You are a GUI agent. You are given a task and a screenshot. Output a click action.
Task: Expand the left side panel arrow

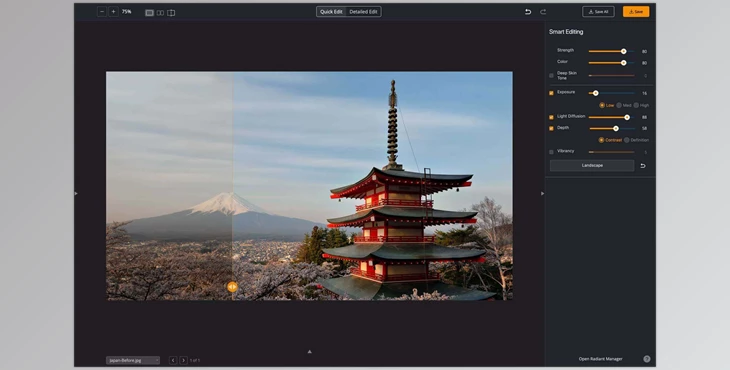(76, 193)
